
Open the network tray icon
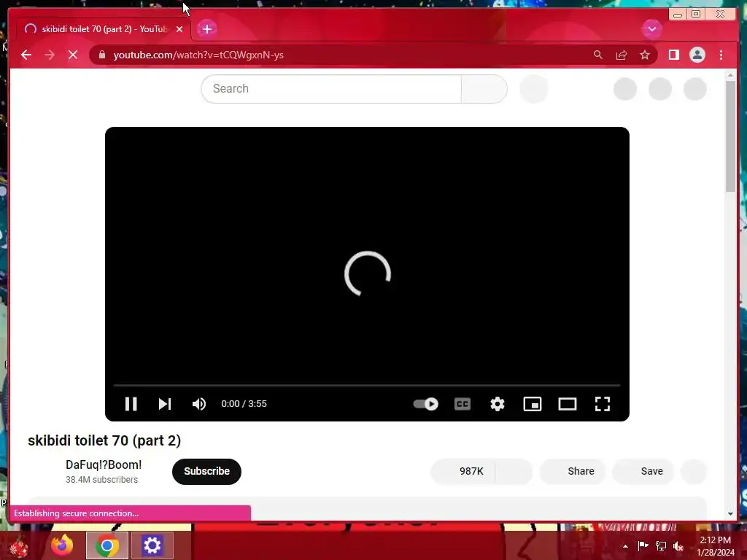(x=661, y=546)
